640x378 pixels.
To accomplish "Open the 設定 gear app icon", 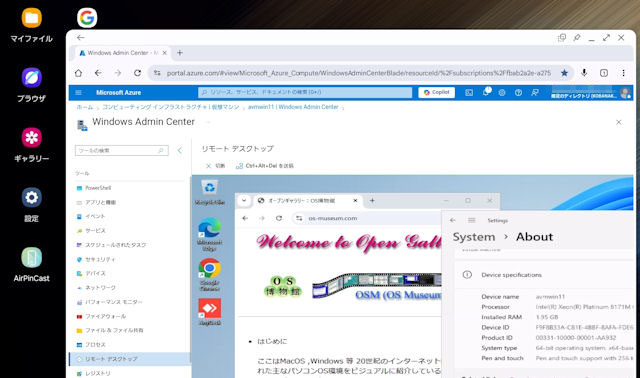I will point(31,198).
